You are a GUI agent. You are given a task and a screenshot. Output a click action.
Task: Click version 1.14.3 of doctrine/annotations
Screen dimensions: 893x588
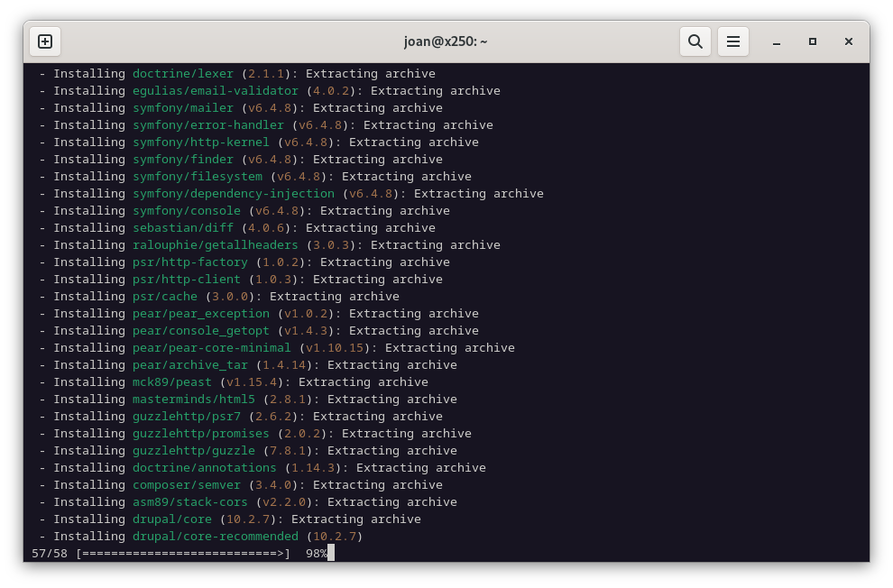[x=313, y=467]
